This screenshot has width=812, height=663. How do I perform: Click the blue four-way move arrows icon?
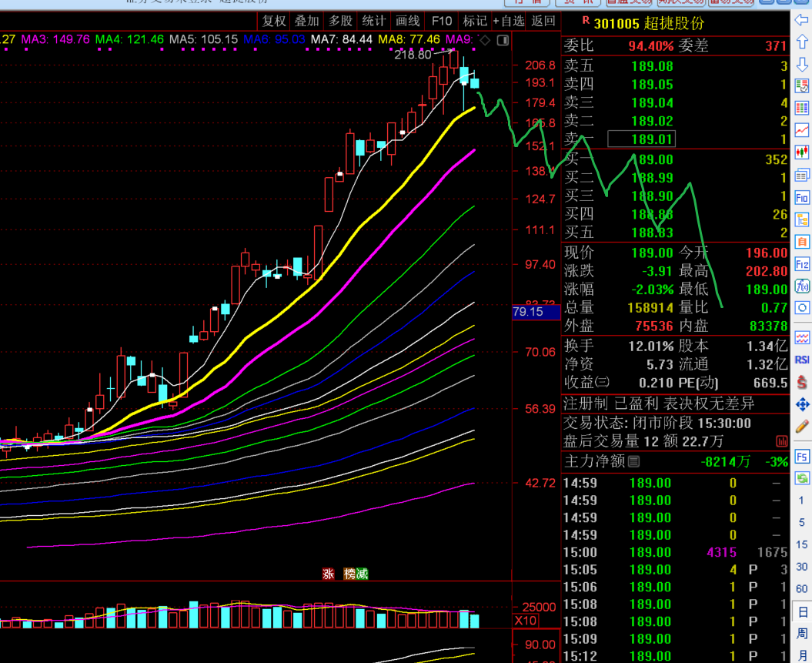tap(802, 404)
